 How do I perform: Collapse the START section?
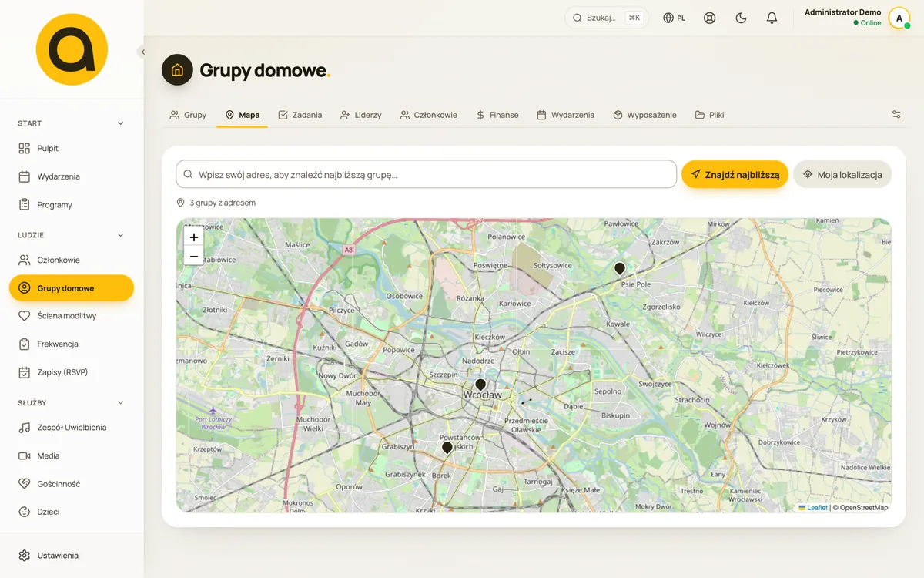tap(72, 123)
